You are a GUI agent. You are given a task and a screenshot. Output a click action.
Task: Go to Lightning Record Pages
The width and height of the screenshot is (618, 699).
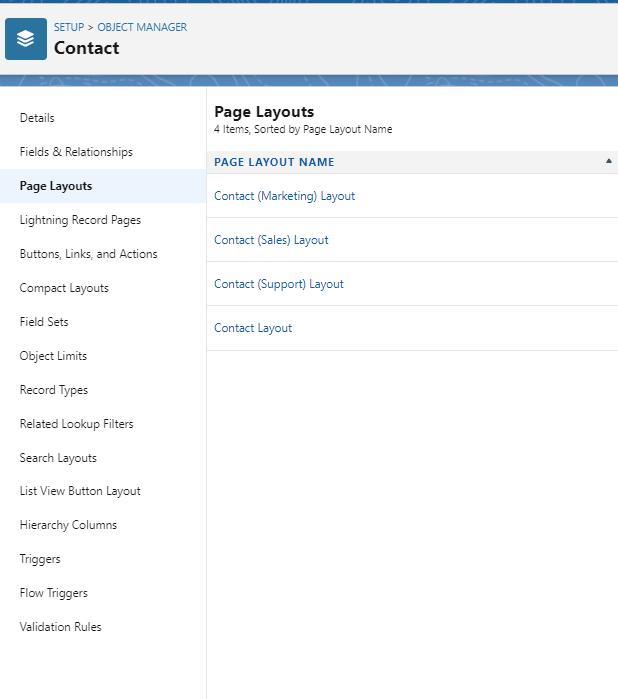click(80, 220)
